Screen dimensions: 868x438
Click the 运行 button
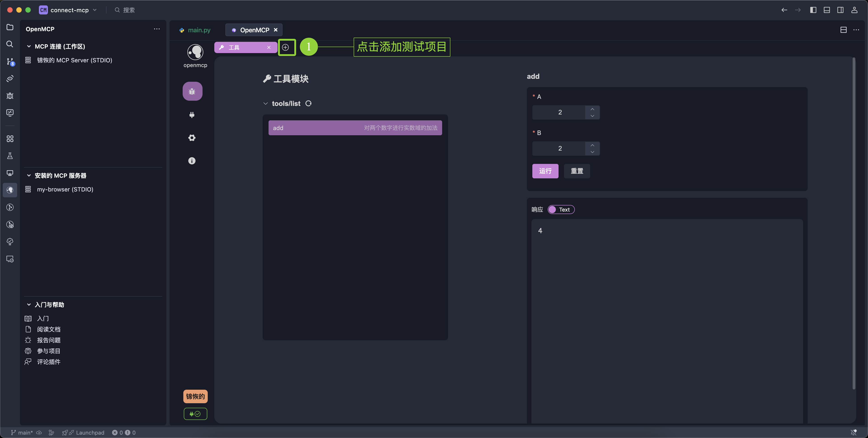[545, 171]
